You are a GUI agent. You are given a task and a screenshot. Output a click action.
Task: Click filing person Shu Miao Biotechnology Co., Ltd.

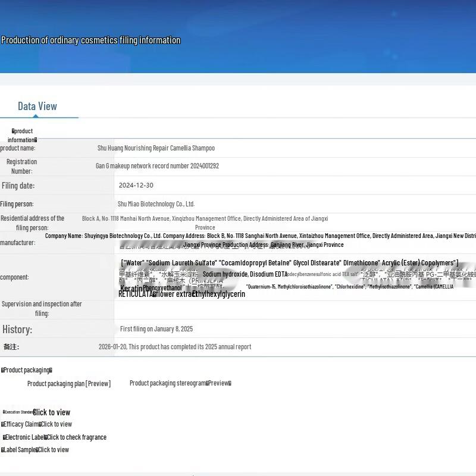tap(156, 204)
